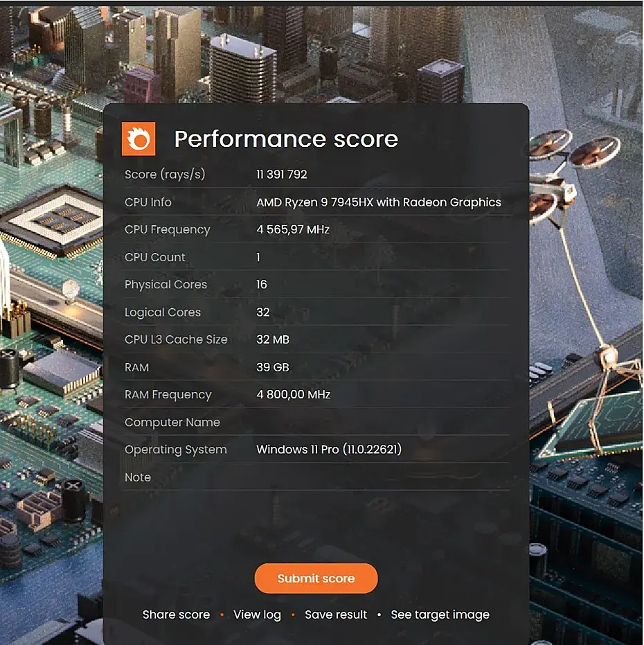Select the 4 800,00 MHz RAM frequency
The height and width of the screenshot is (645, 644).
click(x=293, y=394)
